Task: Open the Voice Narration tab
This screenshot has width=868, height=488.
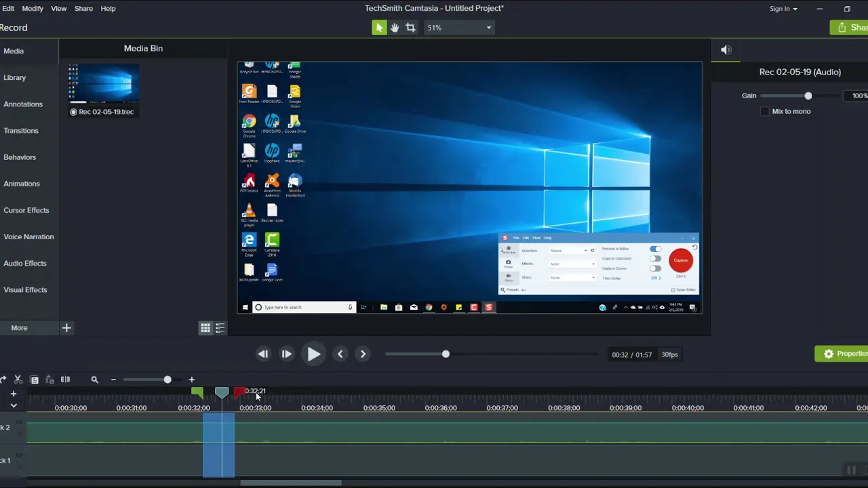Action: pyautogui.click(x=28, y=237)
